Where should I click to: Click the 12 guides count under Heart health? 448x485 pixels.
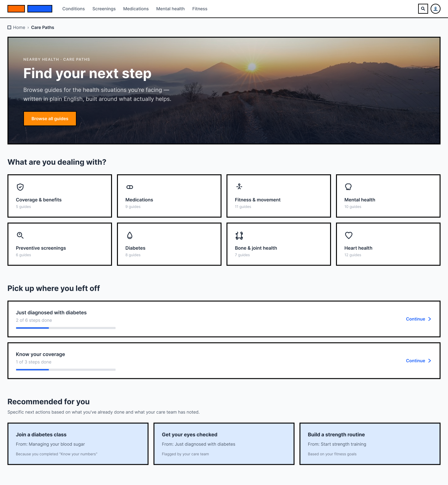(x=353, y=255)
